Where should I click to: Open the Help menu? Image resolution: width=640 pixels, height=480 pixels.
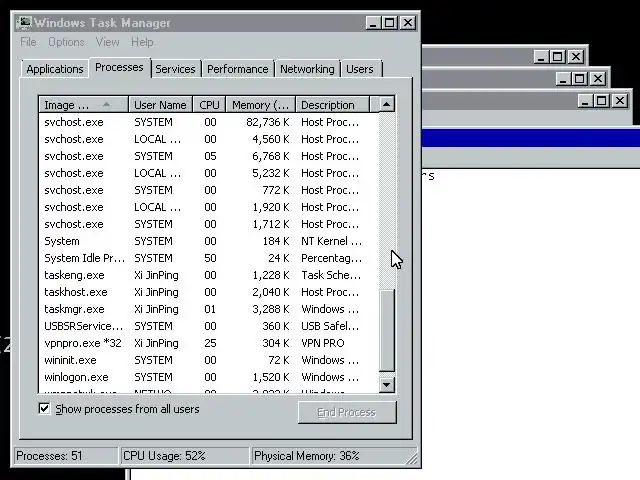point(142,42)
